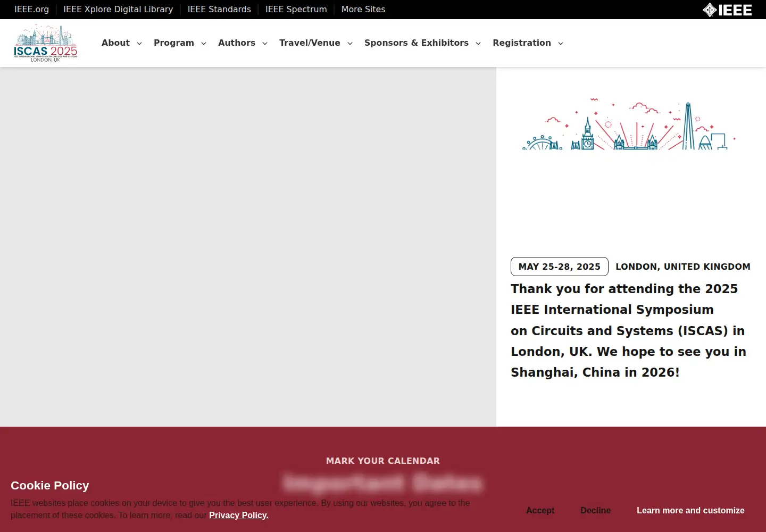Open the Privacy Policy link
This screenshot has width=766, height=532.
pyautogui.click(x=239, y=515)
